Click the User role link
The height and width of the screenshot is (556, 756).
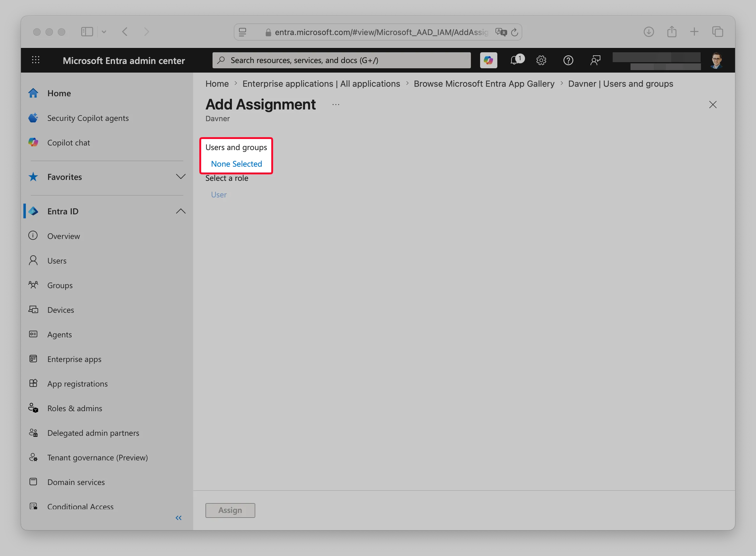coord(219,195)
